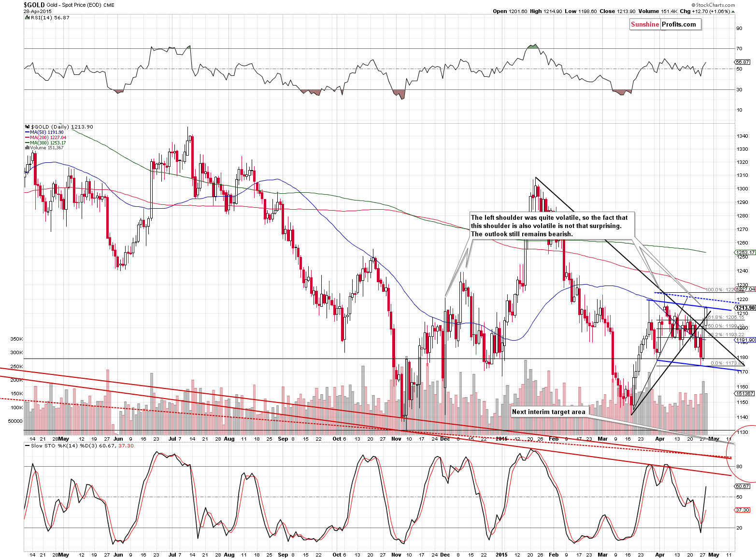The height and width of the screenshot is (559, 756).
Task: Click the Next interim target area label
Action: (x=549, y=412)
